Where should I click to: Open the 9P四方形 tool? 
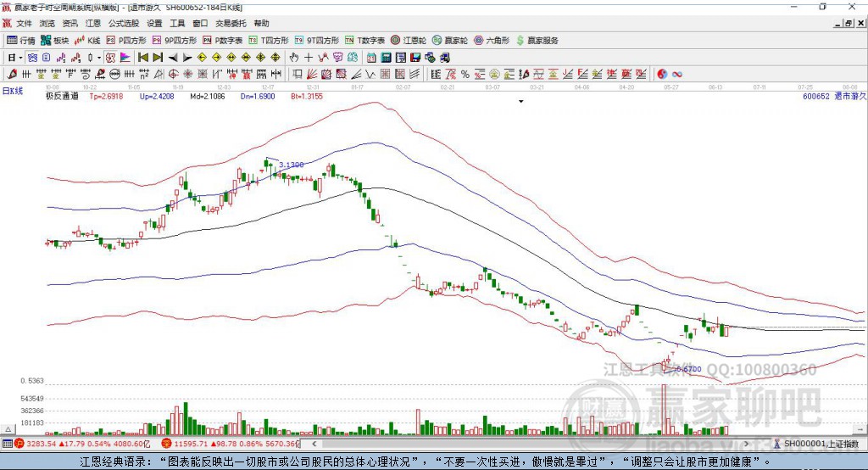[x=174, y=41]
